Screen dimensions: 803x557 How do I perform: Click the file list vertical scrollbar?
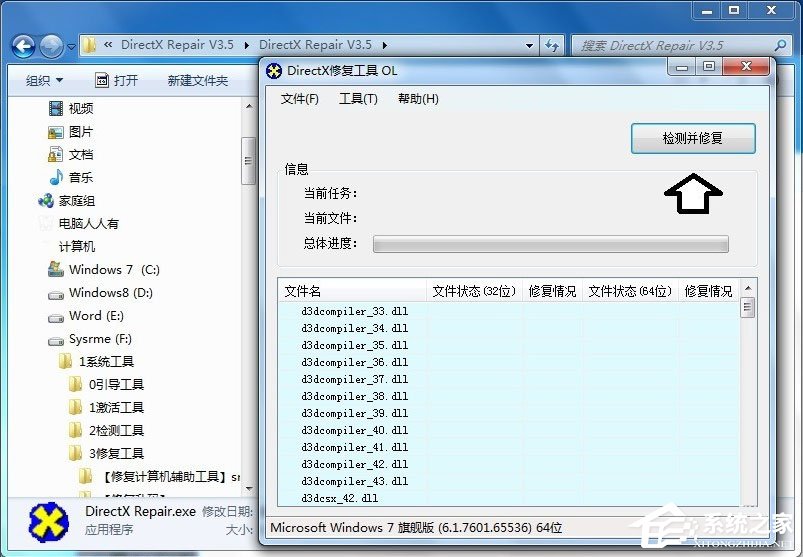point(747,400)
